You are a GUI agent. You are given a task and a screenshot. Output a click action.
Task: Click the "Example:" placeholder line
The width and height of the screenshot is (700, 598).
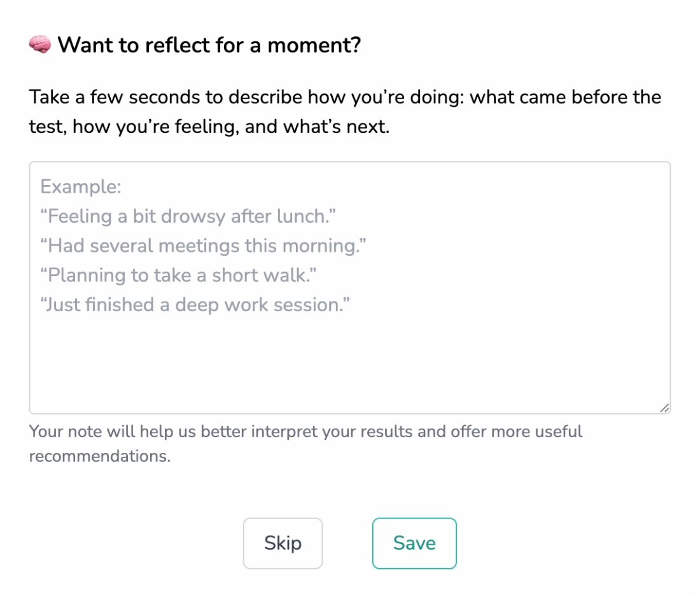(81, 187)
